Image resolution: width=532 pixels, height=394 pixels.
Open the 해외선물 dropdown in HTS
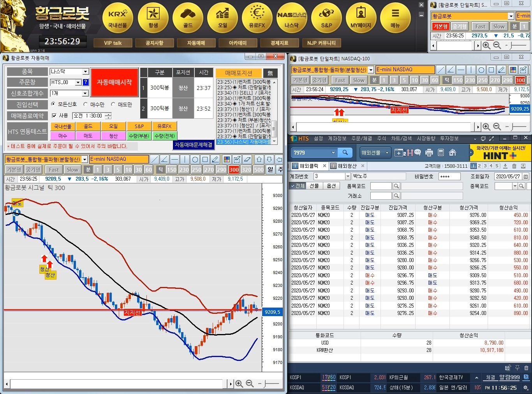pos(374,153)
